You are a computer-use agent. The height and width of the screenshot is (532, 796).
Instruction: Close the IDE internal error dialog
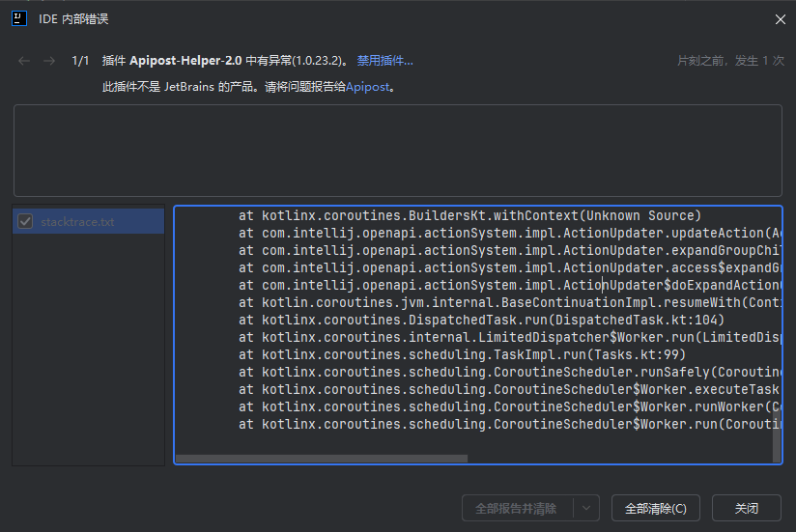tap(781, 19)
